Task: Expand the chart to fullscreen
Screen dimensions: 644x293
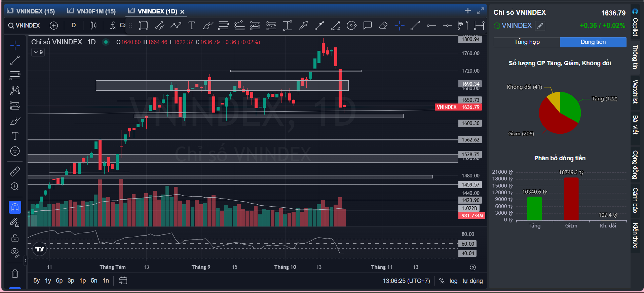Action: point(481,11)
